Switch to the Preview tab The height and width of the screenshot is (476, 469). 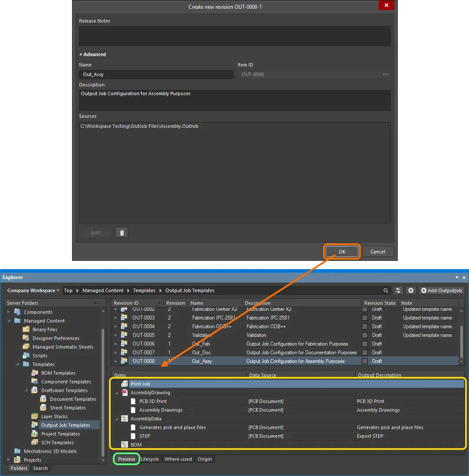126,459
